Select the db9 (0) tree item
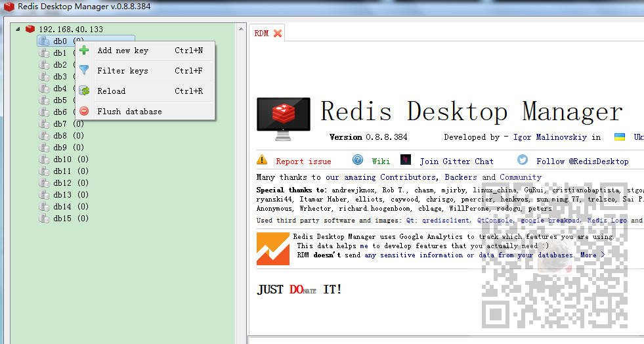The height and width of the screenshot is (344, 644). [62, 147]
